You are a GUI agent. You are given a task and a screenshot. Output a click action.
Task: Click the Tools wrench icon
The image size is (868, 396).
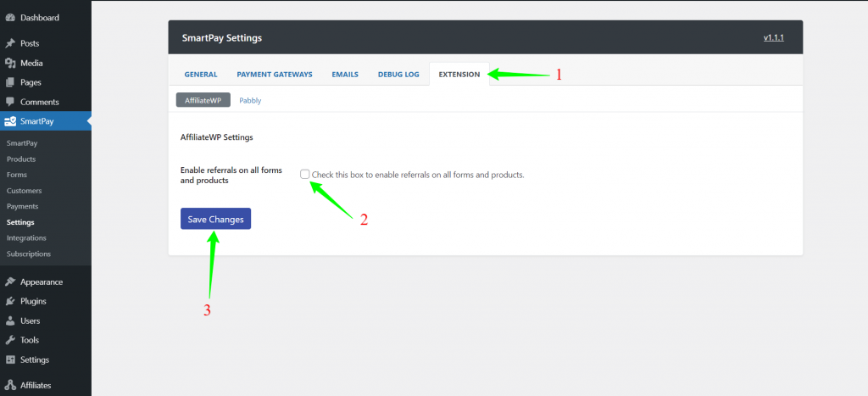(x=10, y=340)
